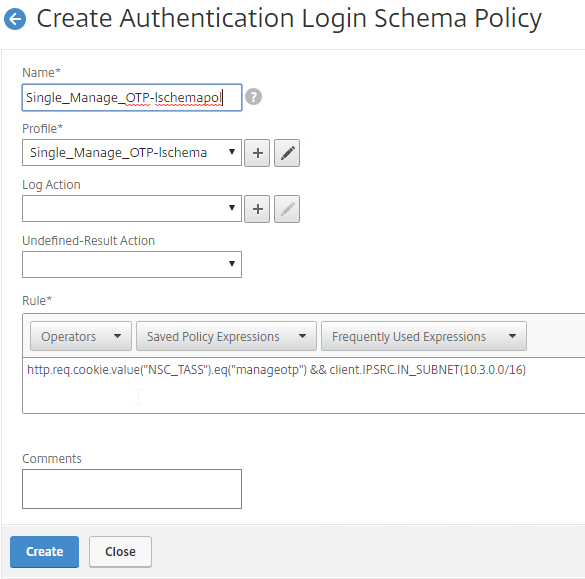Click inside the Rule expression text area
This screenshot has height=579, width=585.
[304, 386]
